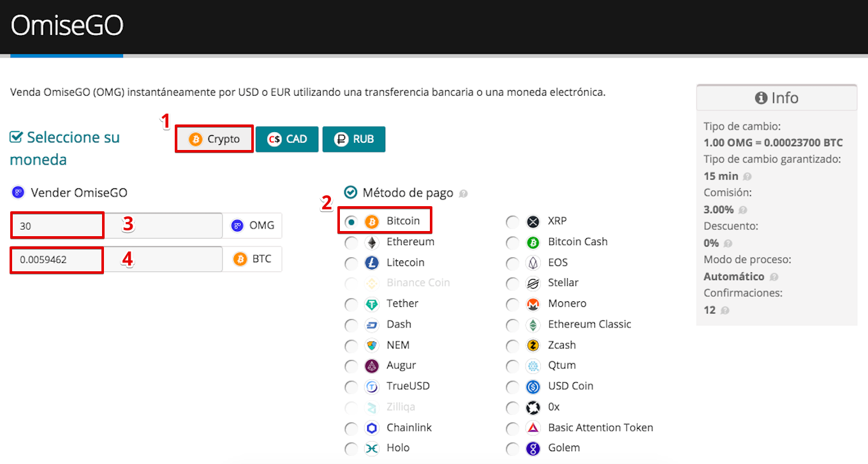Select the Zcash radio button
This screenshot has width=868, height=464.
512,346
